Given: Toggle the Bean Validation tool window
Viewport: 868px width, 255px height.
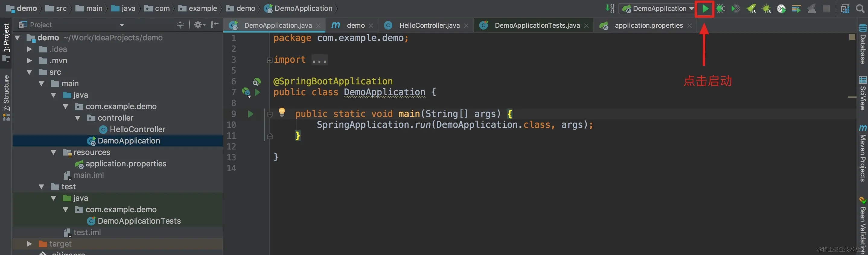Looking at the screenshot, I should click(862, 226).
